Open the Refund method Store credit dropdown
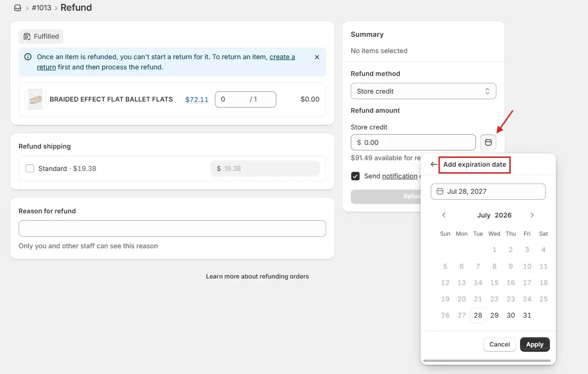Viewport: 588px width, 374px height. coord(423,91)
